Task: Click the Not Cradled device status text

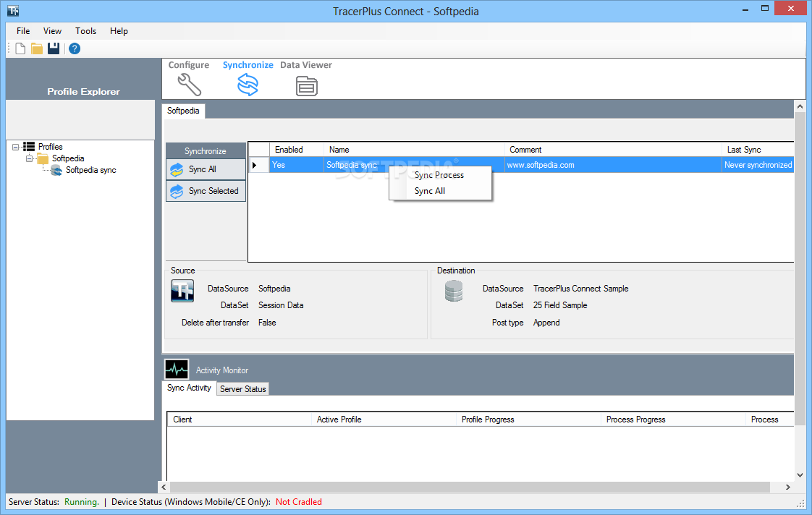Action: [299, 502]
